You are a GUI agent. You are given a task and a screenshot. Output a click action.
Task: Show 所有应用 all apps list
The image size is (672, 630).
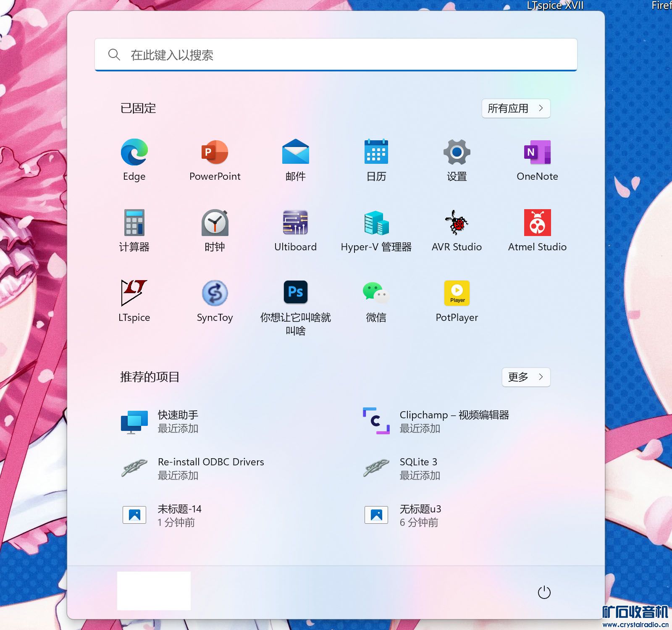coord(516,108)
